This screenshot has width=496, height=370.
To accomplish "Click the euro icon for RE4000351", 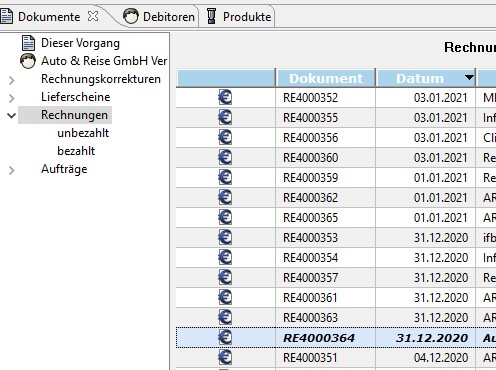I will [x=225, y=357].
